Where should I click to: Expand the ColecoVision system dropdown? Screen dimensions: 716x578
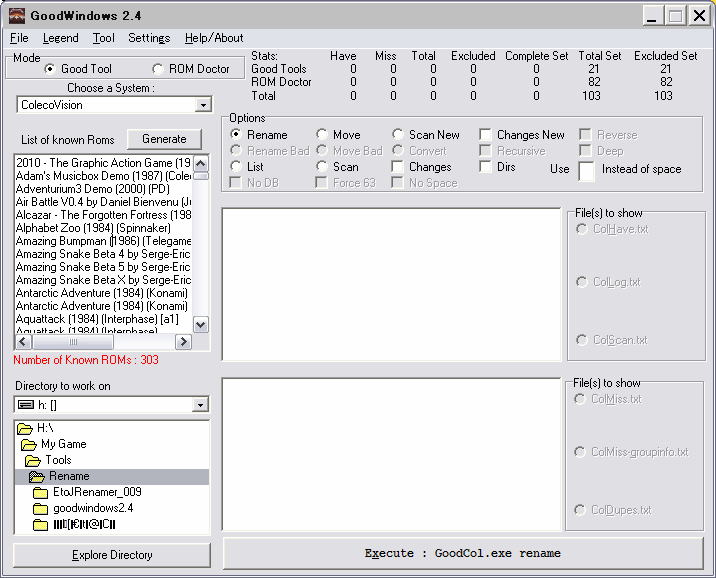pos(203,105)
